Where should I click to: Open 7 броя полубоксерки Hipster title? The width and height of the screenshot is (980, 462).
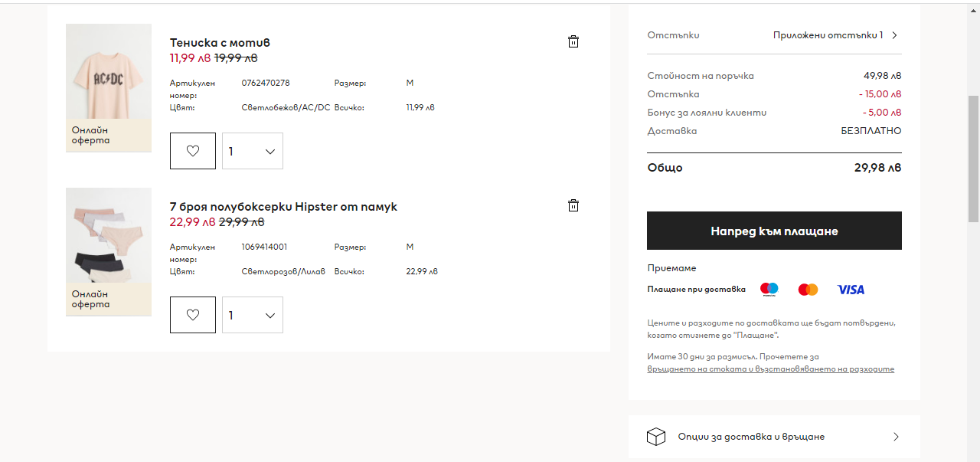pos(283,207)
